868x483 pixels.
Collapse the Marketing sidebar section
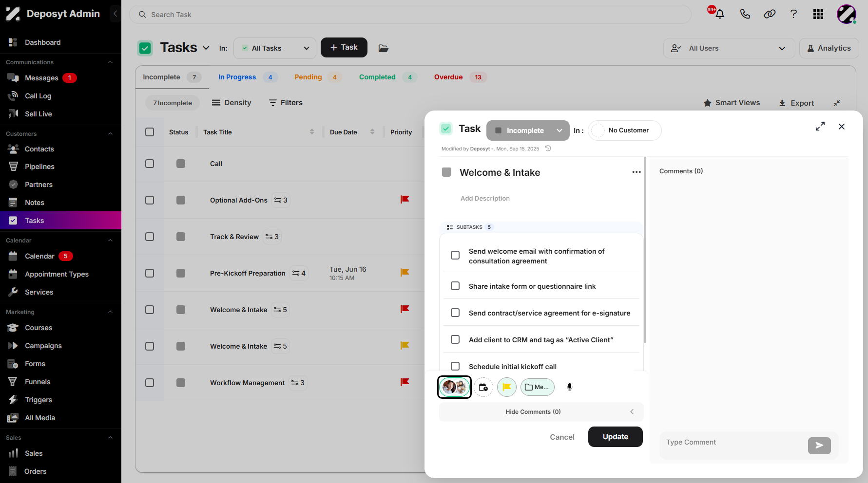110,312
